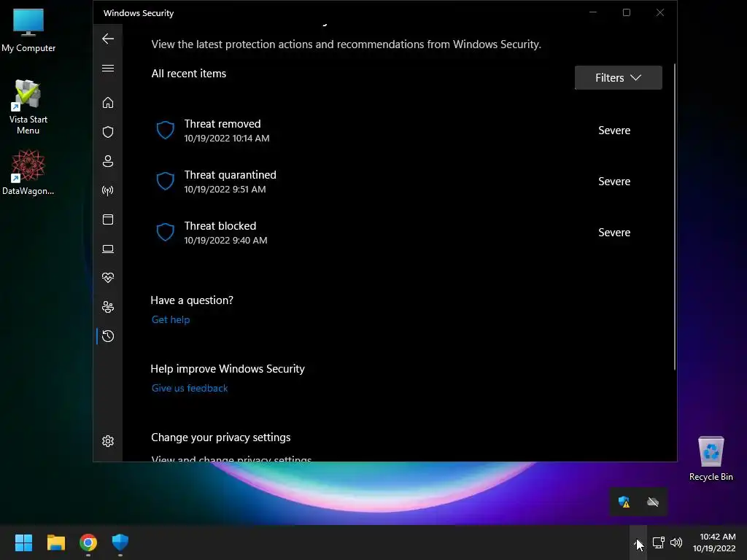This screenshot has height=560, width=747.
Task: Click the OneDrive cloud tray icon
Action: [653, 502]
